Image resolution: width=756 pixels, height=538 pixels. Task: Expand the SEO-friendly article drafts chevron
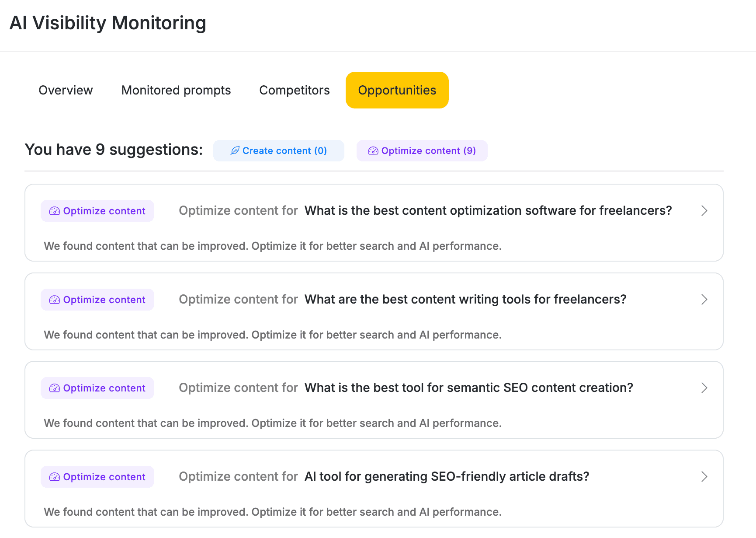point(704,477)
